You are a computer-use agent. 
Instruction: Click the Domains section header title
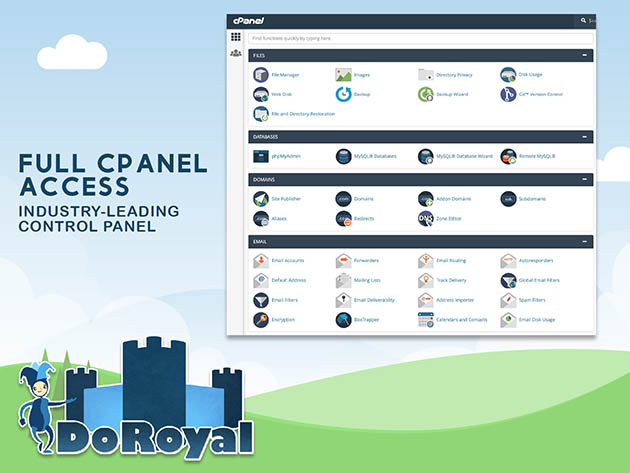[x=264, y=180]
